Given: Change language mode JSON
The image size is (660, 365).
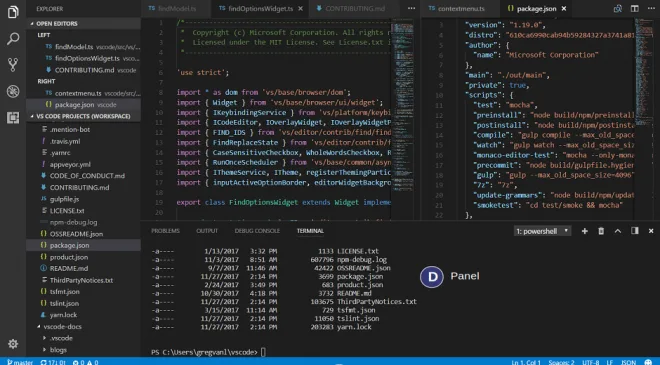Looking at the screenshot, I should [628, 362].
